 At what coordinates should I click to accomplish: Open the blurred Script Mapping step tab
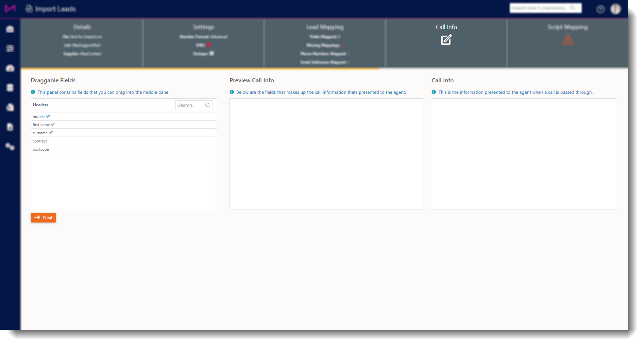568,43
